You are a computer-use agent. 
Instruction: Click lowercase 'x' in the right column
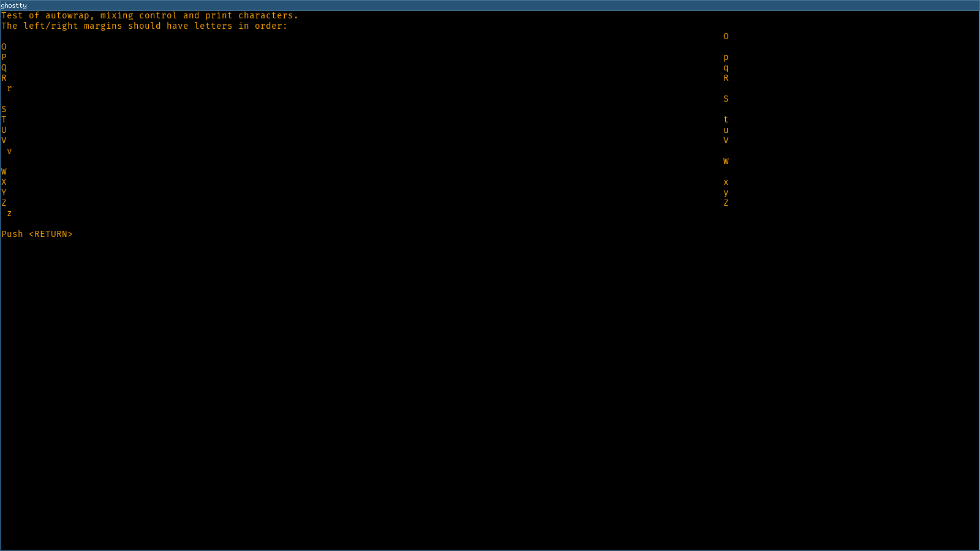coord(726,182)
